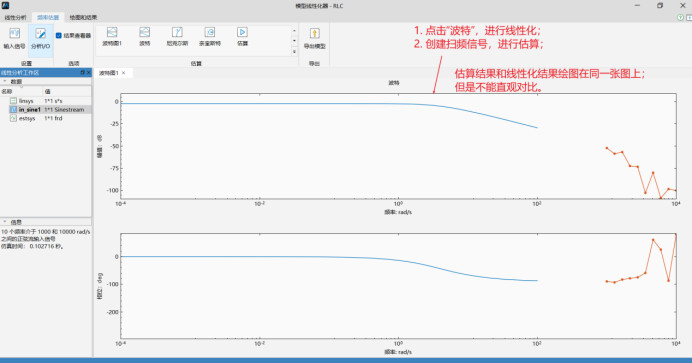Open the 输入信号 input signal tool
Viewport: 692px width, 363px height.
[x=15, y=38]
